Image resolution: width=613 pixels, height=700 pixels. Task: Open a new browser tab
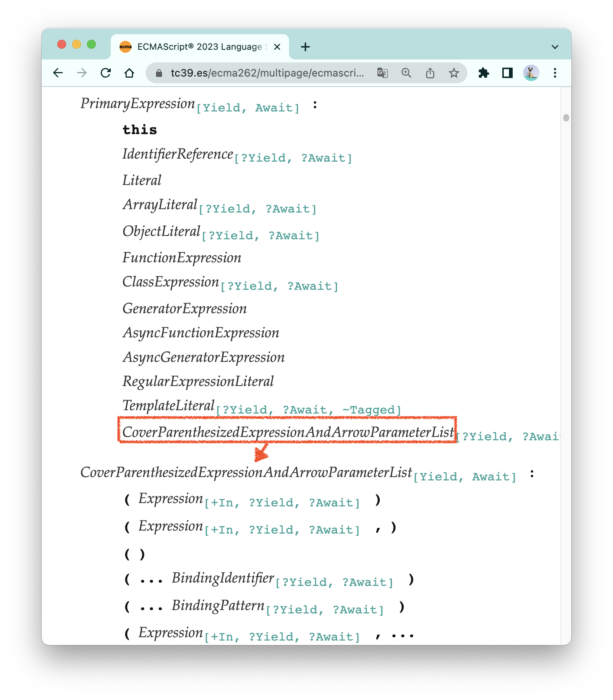[x=305, y=47]
